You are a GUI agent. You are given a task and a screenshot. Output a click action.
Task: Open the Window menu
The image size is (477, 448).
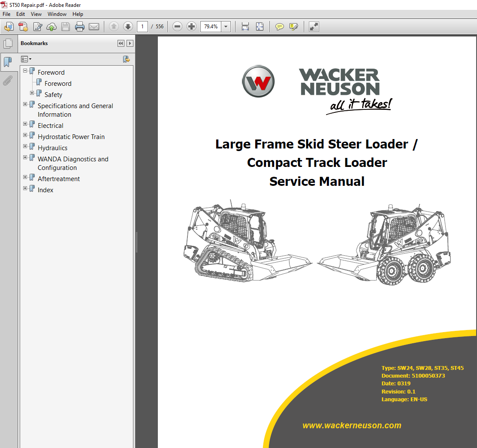coord(57,14)
